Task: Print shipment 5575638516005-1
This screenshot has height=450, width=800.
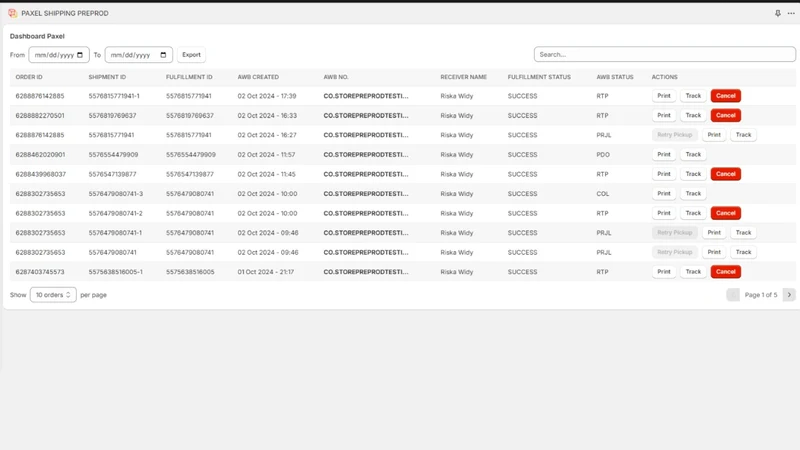Action: pos(664,271)
